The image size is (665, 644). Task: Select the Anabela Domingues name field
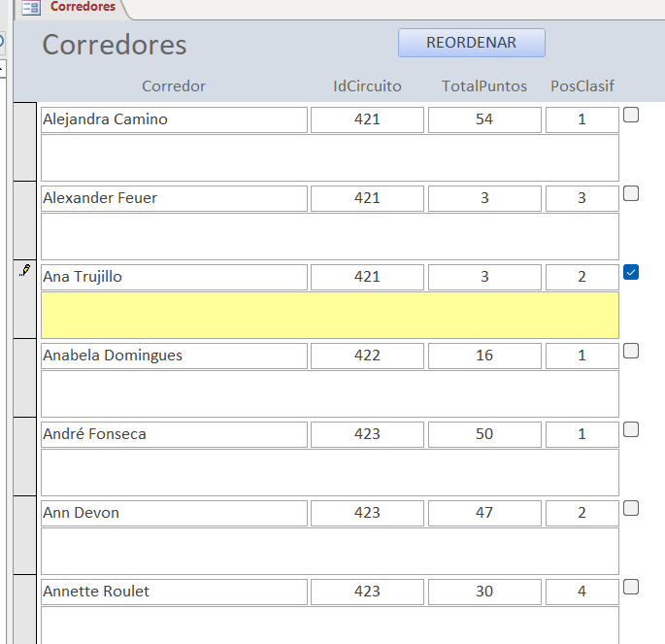(x=175, y=356)
